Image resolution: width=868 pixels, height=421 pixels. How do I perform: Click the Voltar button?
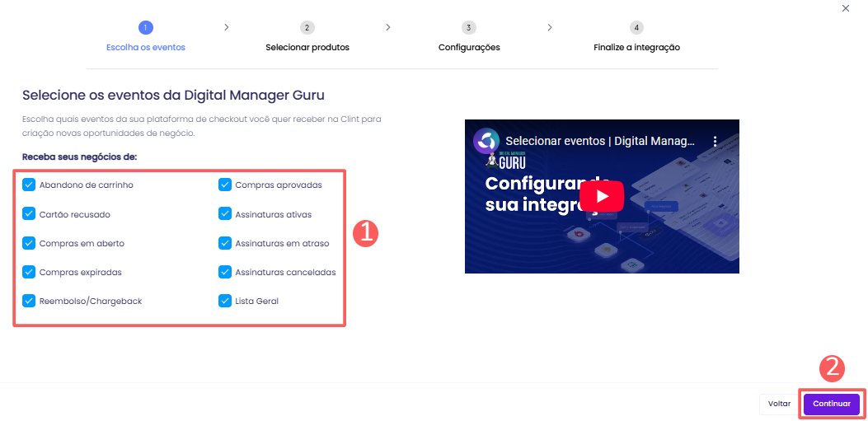779,404
